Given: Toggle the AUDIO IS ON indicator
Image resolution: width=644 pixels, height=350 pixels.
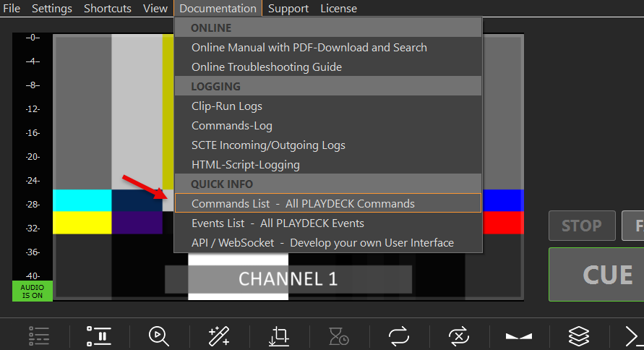Looking at the screenshot, I should (33, 291).
